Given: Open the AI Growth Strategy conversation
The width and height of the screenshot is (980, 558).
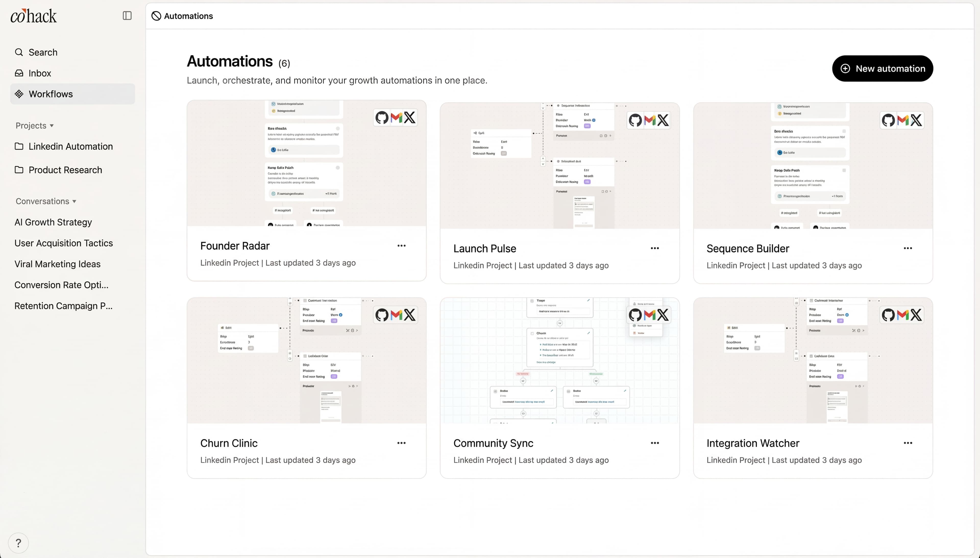Looking at the screenshot, I should [53, 222].
